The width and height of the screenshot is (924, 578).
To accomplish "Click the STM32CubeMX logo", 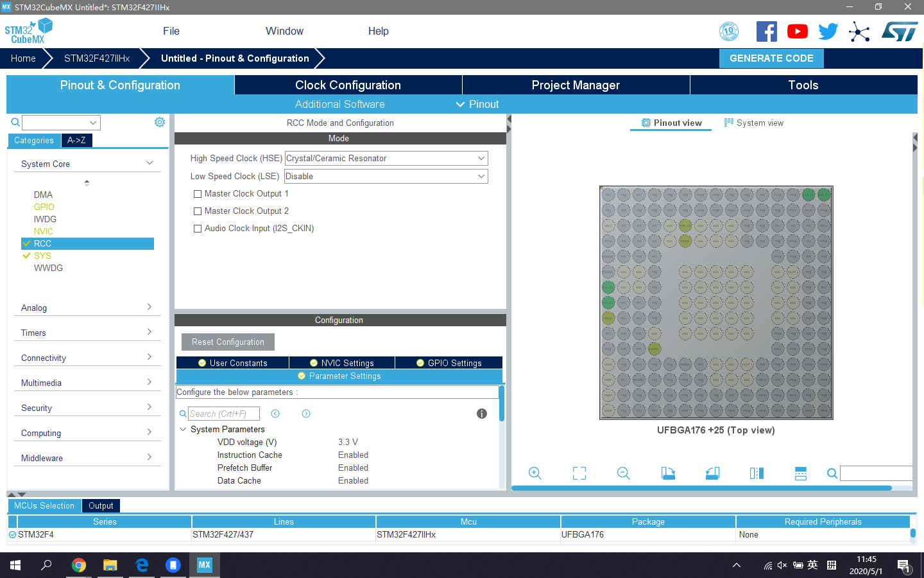I will pos(28,31).
